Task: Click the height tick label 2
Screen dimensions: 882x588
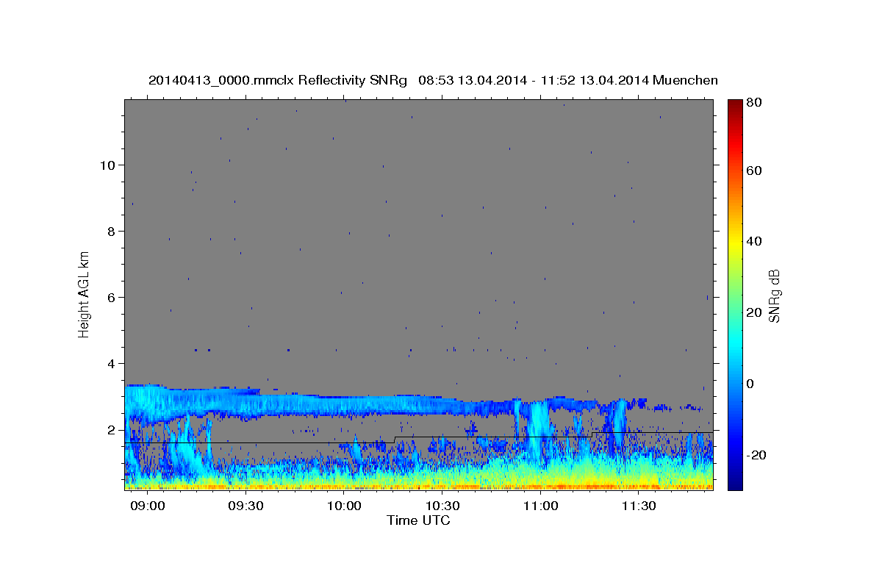Action: tap(112, 430)
